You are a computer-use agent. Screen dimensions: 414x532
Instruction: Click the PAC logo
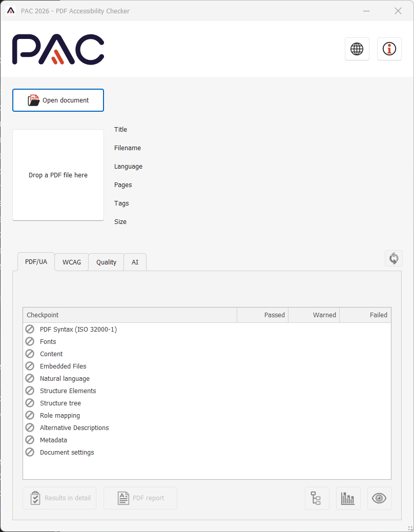coord(58,49)
